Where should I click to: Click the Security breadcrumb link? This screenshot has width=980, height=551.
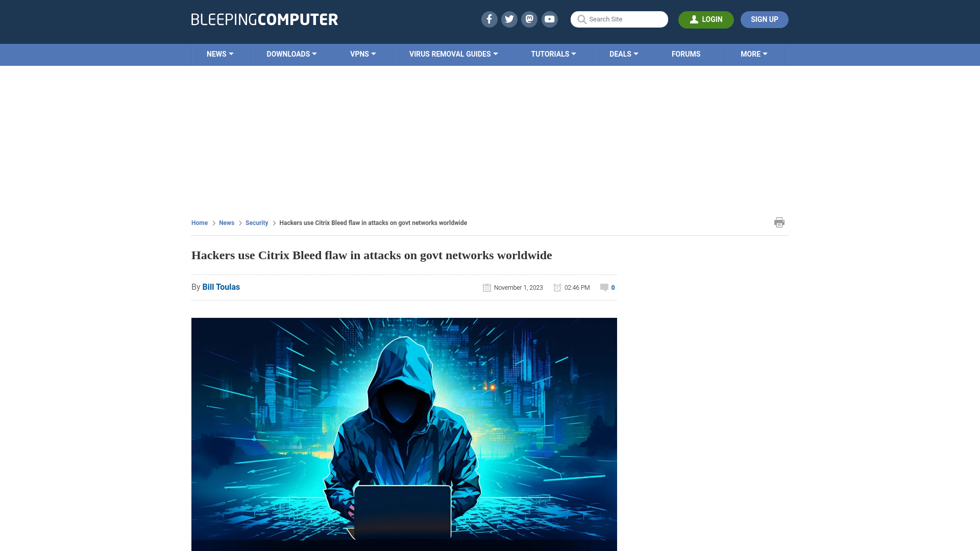[256, 222]
